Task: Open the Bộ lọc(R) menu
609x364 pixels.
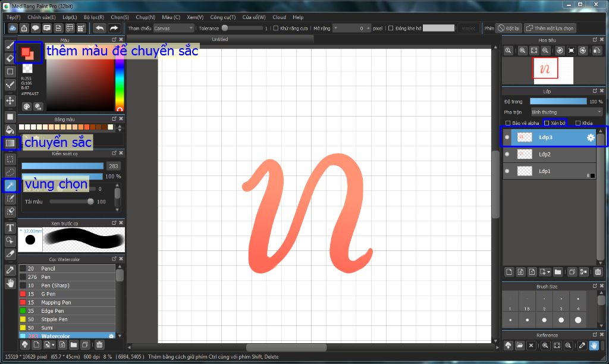Action: 93,17
